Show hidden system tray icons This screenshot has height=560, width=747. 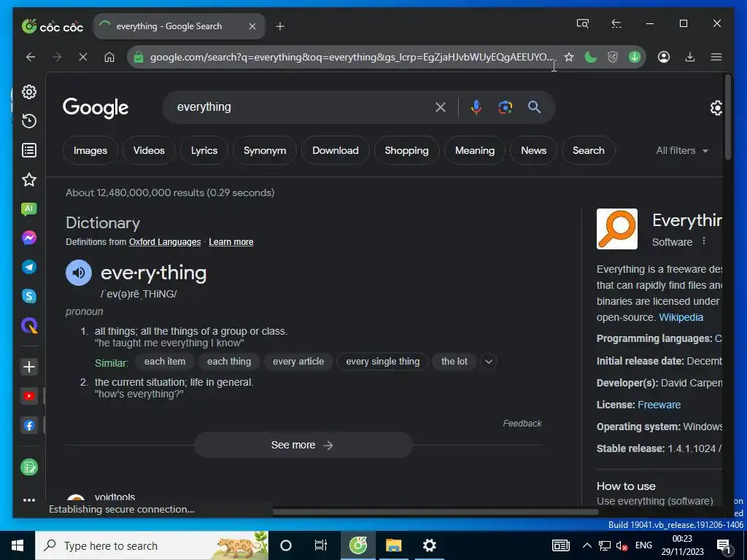tap(587, 545)
